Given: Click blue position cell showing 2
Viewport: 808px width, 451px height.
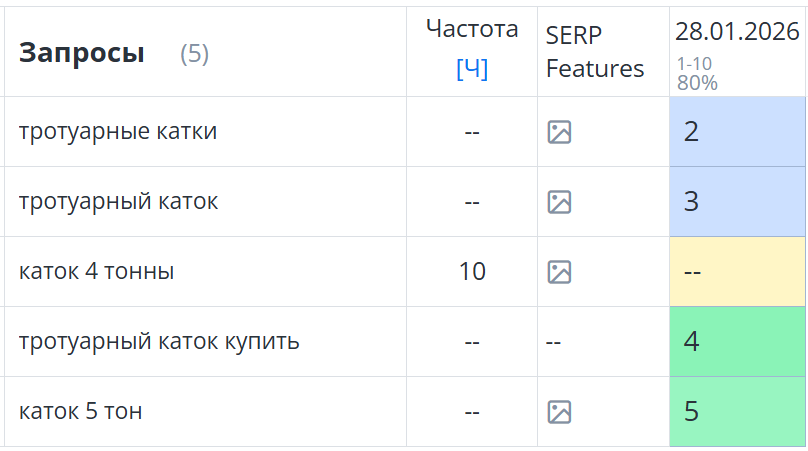Looking at the screenshot, I should (x=737, y=132).
